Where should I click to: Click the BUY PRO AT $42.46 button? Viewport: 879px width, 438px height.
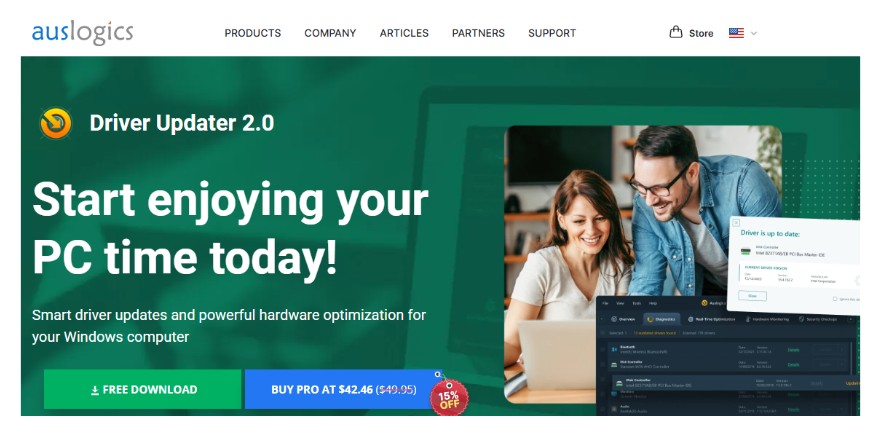tap(343, 389)
